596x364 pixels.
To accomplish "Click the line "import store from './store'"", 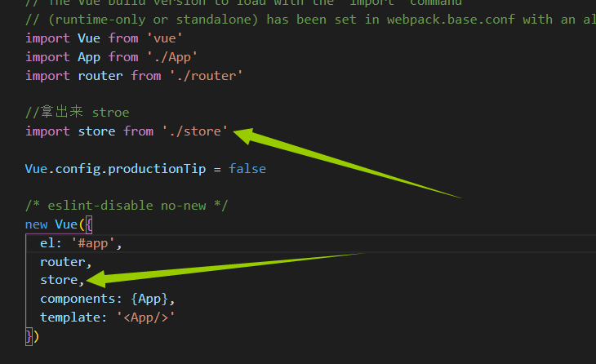I will pyautogui.click(x=127, y=131).
